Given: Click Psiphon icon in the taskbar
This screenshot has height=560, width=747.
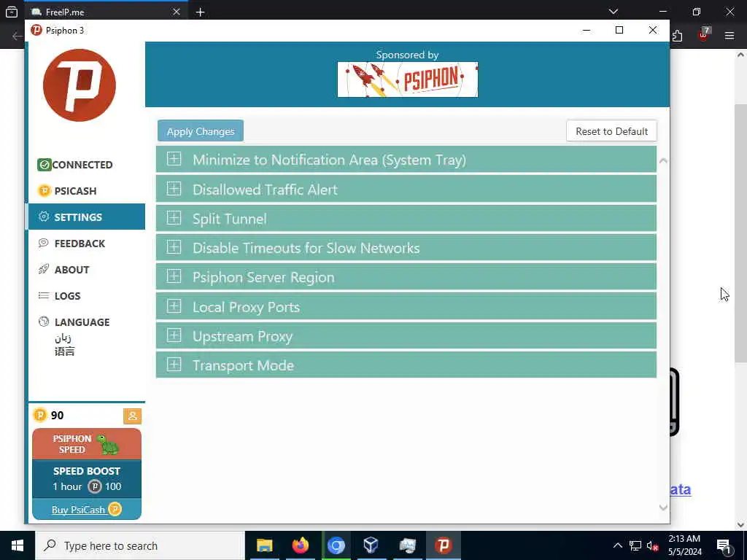Looking at the screenshot, I should point(443,545).
